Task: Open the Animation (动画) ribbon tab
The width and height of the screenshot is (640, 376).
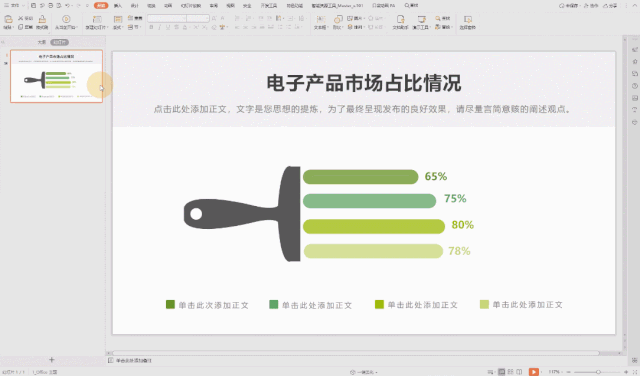Action: click(x=168, y=6)
